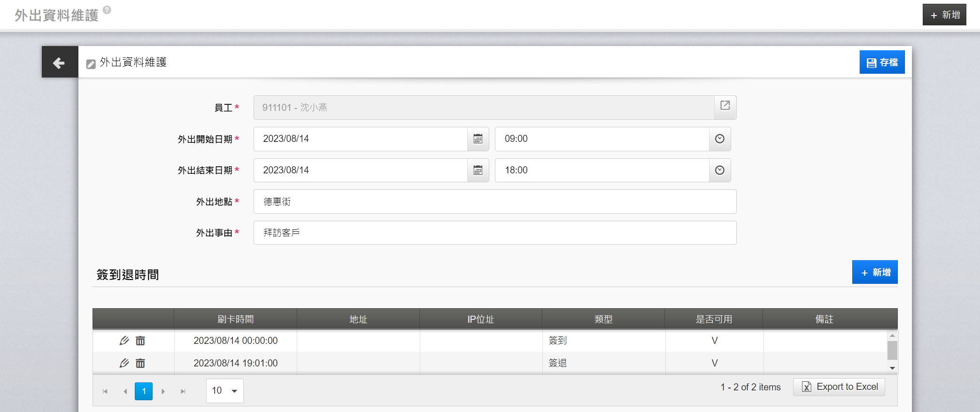Open the employee lookup popup icon
This screenshot has height=412, width=980.
725,106
